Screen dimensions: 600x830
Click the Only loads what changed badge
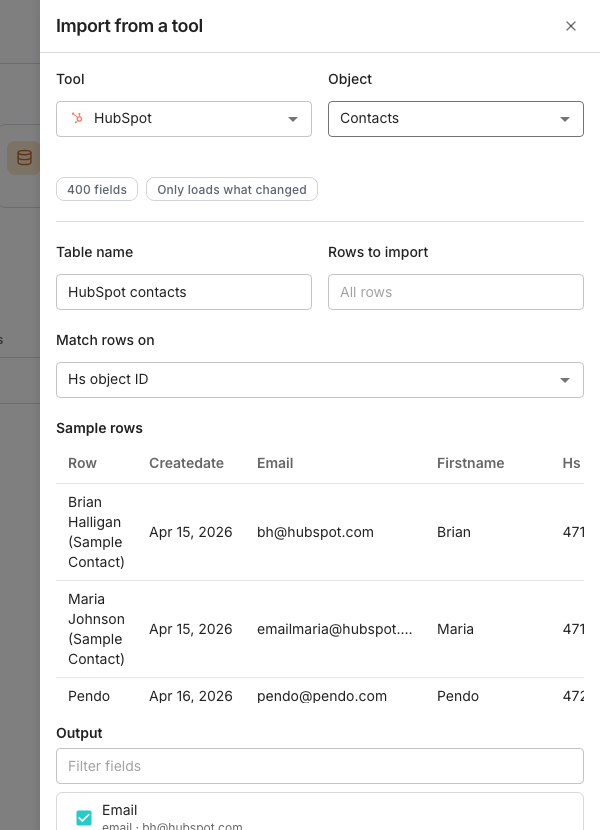pos(231,190)
